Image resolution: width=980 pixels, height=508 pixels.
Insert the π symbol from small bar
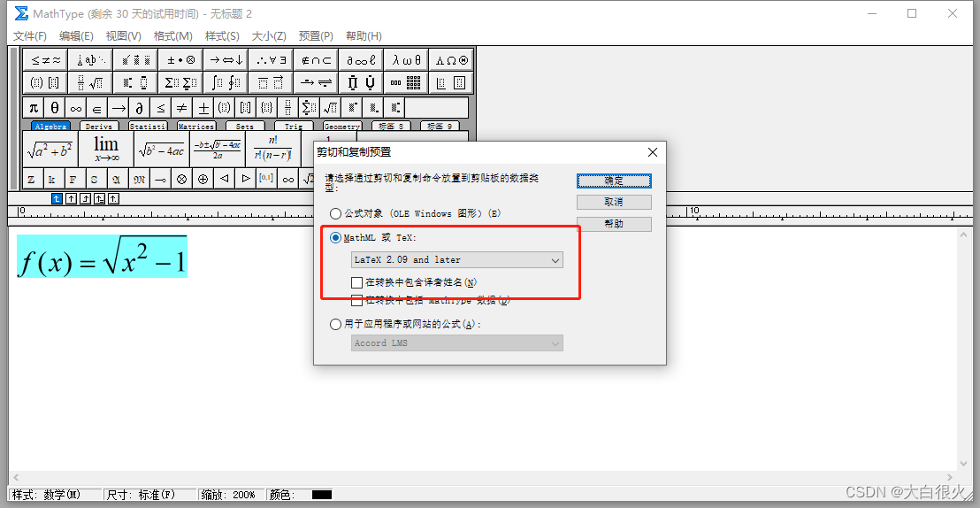click(x=33, y=108)
